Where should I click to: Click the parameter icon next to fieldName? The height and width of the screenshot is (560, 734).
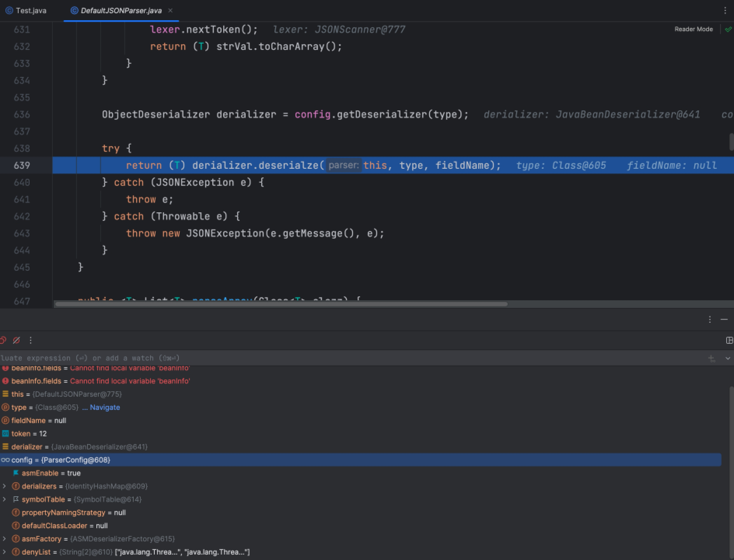[5, 420]
